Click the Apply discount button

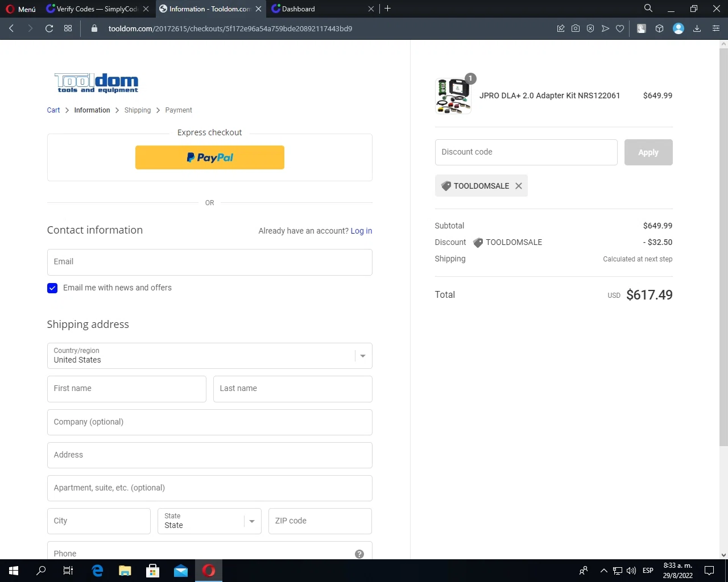pos(648,152)
